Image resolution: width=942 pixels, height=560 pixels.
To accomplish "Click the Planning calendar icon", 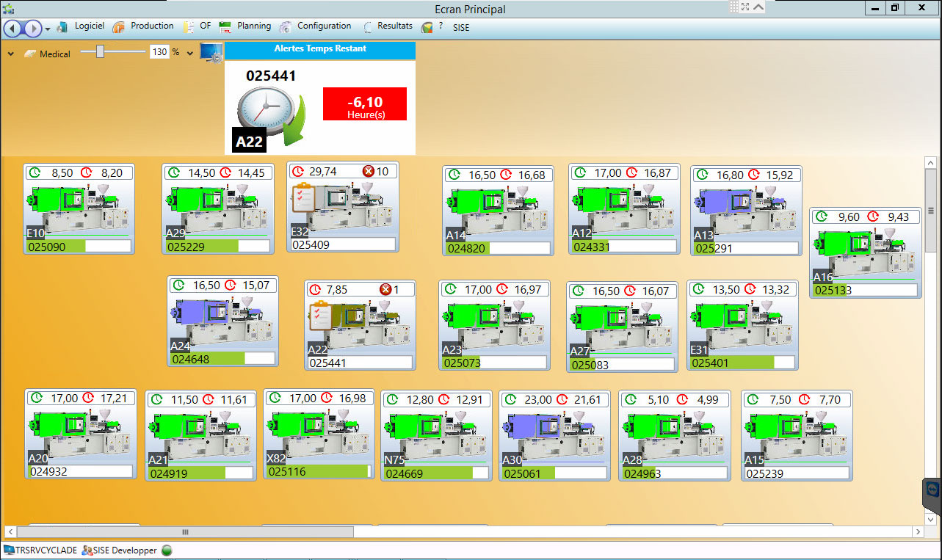I will point(225,27).
